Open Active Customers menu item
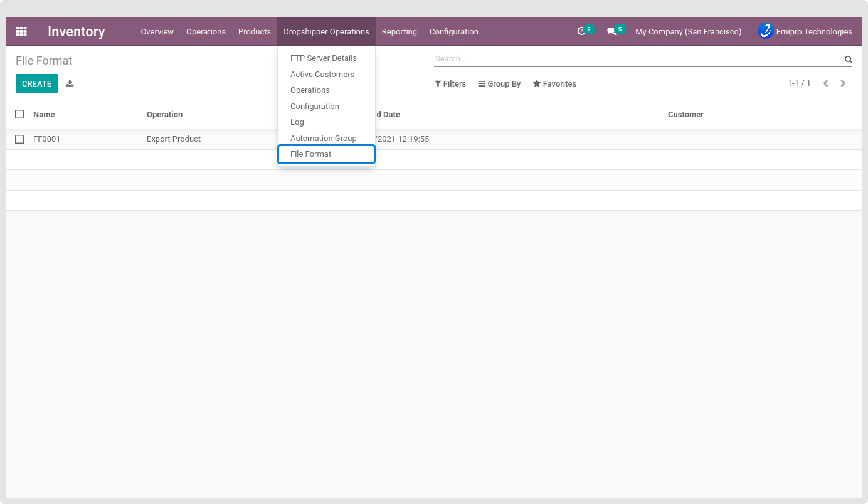The image size is (868, 504). pos(322,74)
